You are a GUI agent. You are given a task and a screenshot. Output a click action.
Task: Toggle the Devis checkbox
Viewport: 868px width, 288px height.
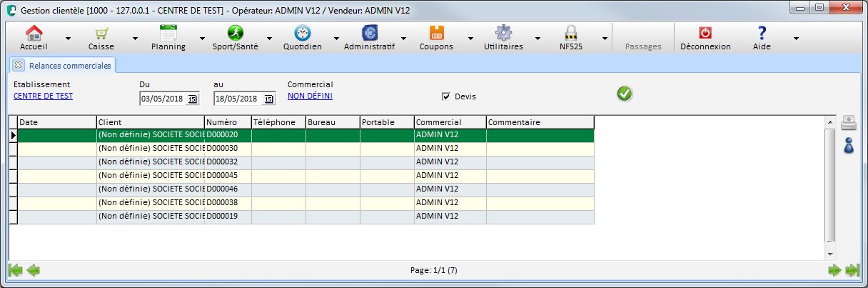click(x=446, y=96)
